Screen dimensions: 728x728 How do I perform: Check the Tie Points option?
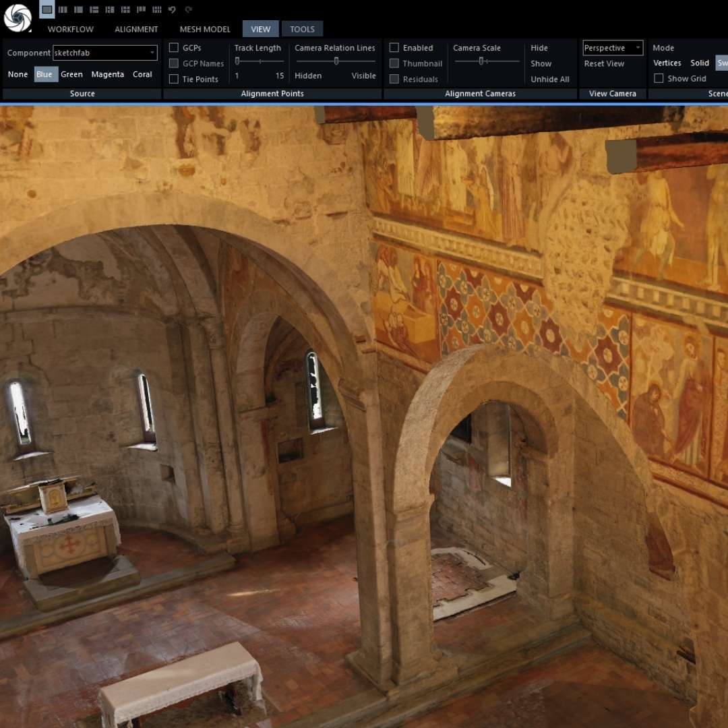(173, 79)
